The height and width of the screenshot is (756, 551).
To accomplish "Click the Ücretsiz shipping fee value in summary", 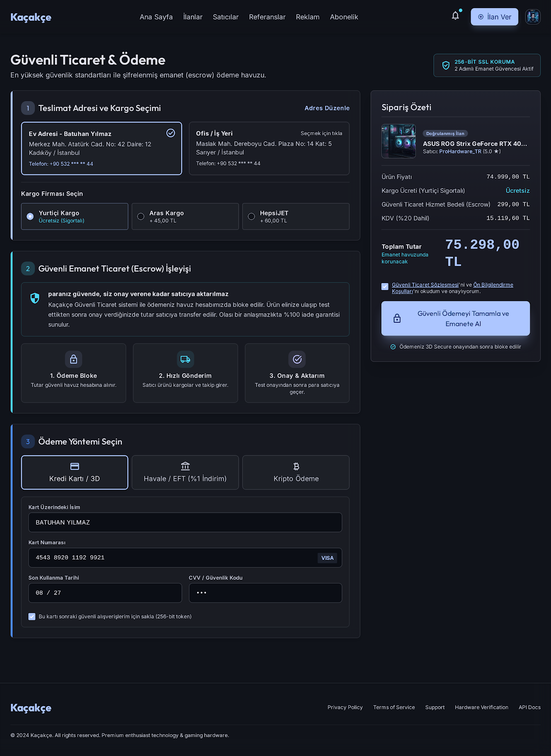I will [x=518, y=190].
